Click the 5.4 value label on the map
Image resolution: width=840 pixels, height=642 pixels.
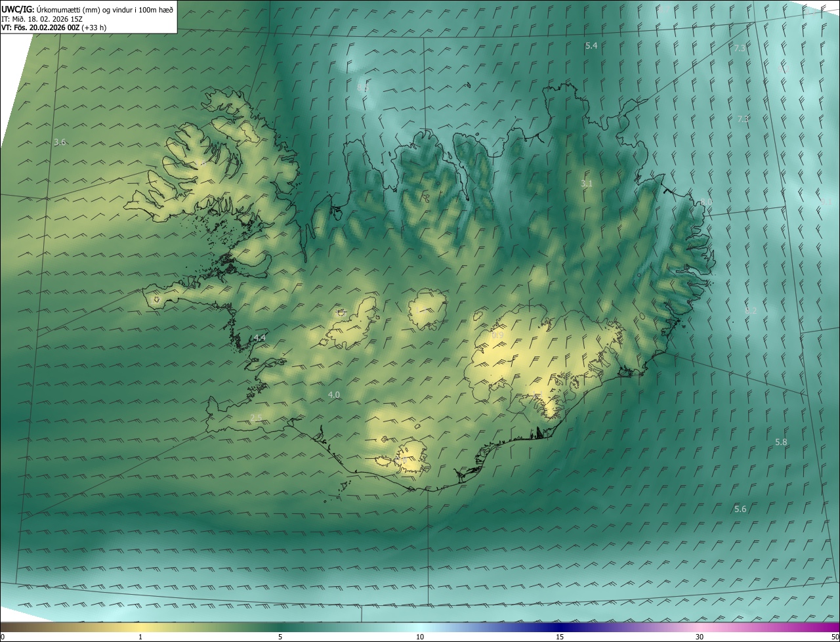591,45
